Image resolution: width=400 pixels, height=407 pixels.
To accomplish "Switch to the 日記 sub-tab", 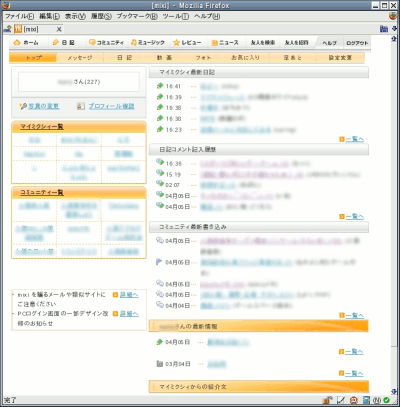I will 124,58.
